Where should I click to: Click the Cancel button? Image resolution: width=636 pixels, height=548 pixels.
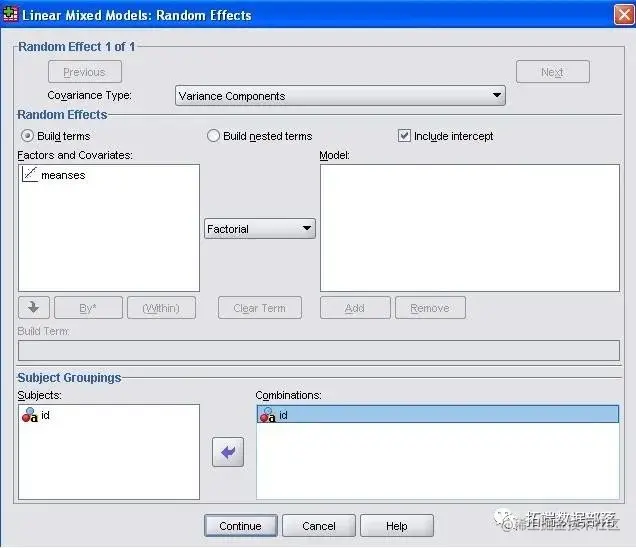click(319, 526)
